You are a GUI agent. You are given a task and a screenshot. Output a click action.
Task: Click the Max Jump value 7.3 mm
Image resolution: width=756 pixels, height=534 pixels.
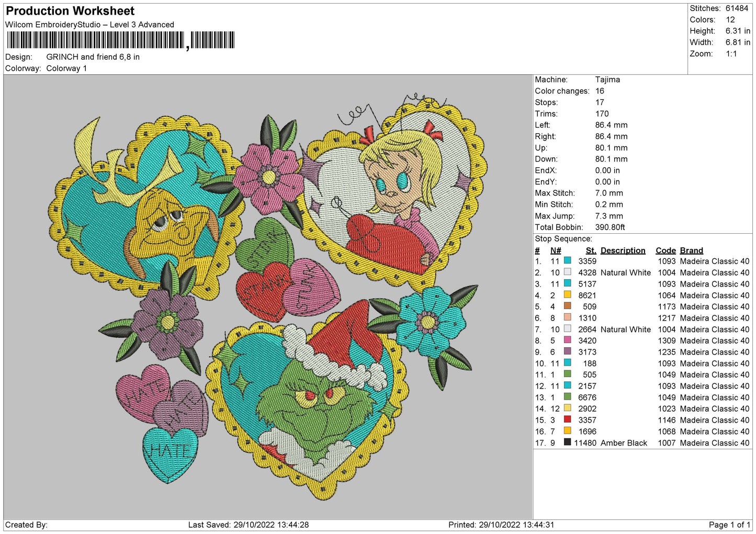click(x=609, y=216)
